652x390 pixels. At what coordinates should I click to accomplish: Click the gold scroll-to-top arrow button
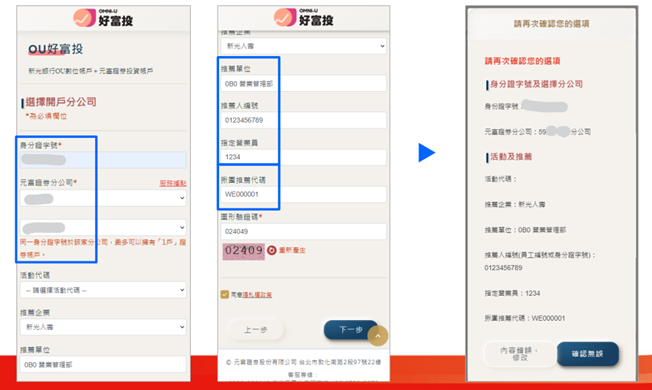pyautogui.click(x=378, y=336)
